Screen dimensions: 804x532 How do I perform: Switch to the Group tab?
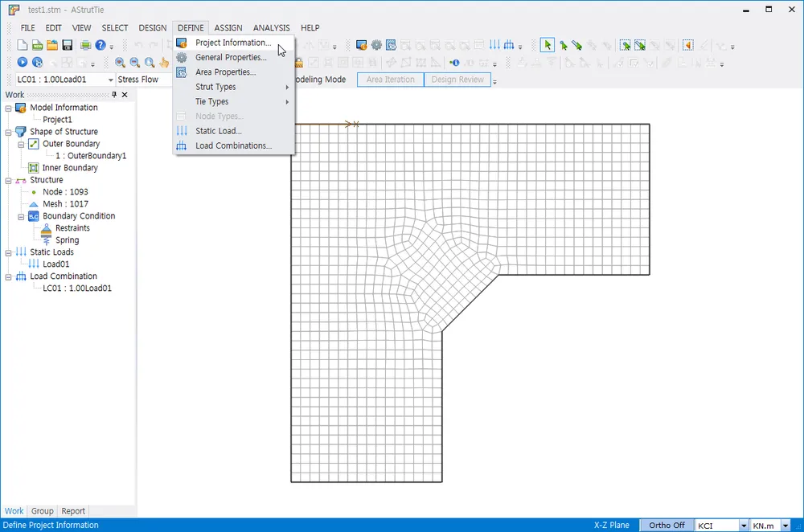[42, 511]
